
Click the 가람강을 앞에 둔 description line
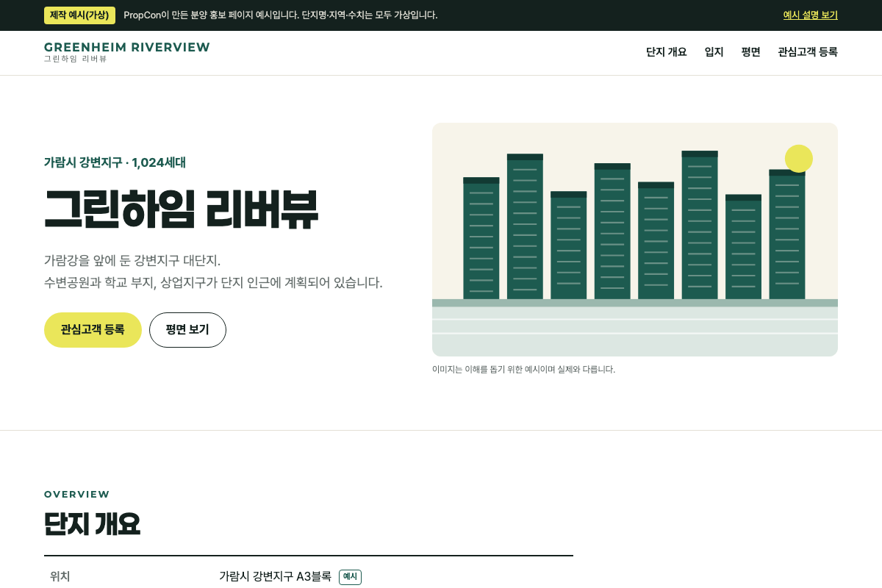132,260
